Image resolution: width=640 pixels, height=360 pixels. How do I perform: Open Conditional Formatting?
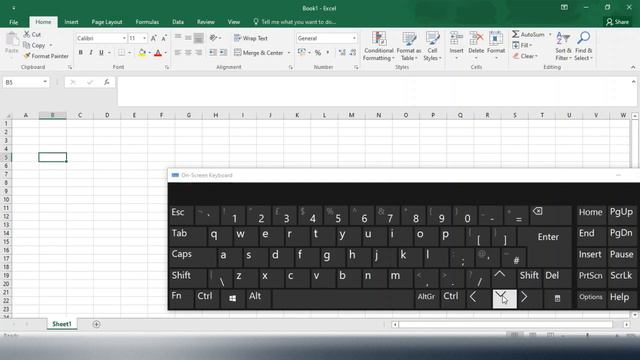tap(379, 46)
